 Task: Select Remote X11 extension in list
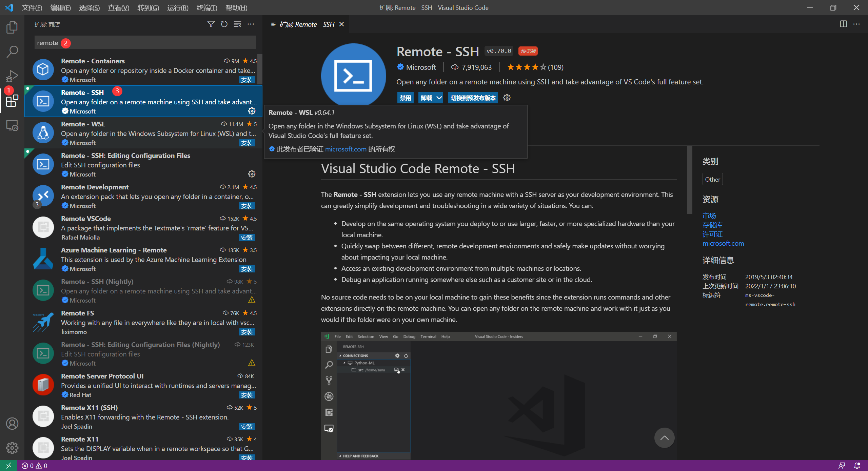tap(143, 448)
